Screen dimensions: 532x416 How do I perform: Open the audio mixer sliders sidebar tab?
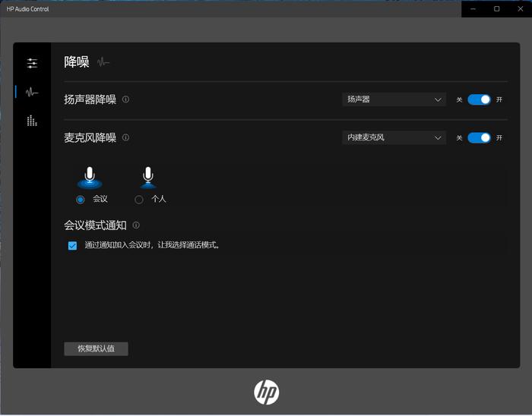[x=32, y=63]
